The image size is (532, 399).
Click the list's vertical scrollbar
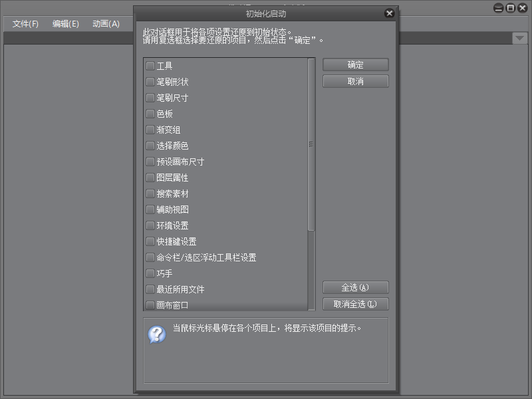click(x=311, y=144)
